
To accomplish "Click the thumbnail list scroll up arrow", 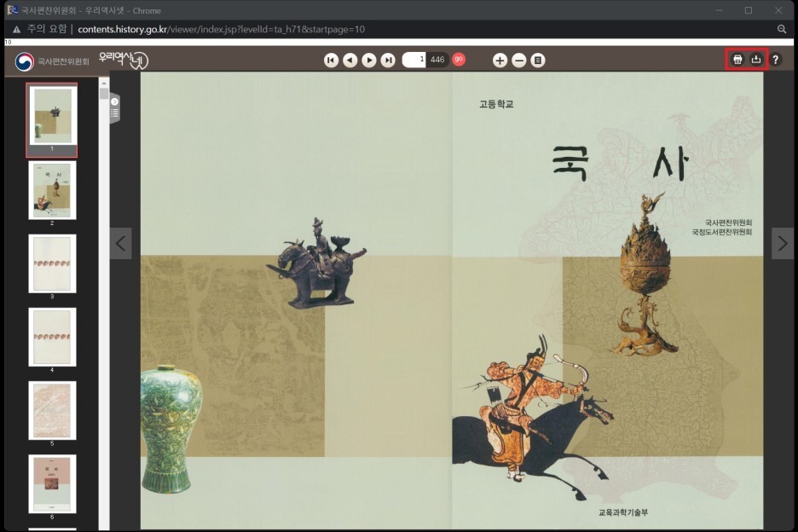I will (104, 83).
